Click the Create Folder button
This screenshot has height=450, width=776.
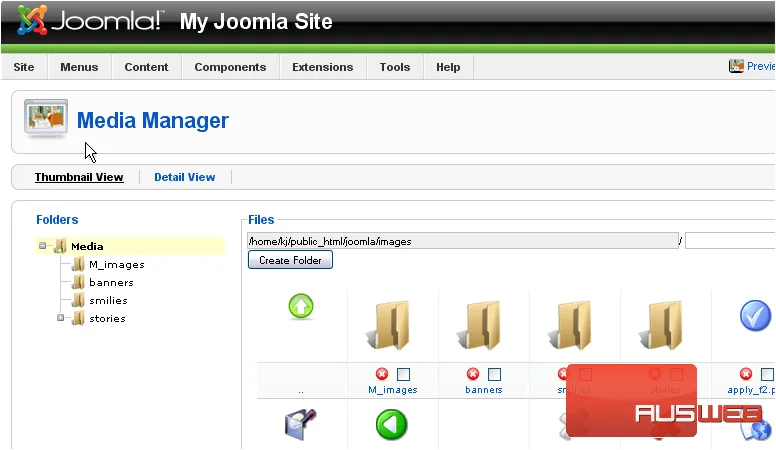290,260
